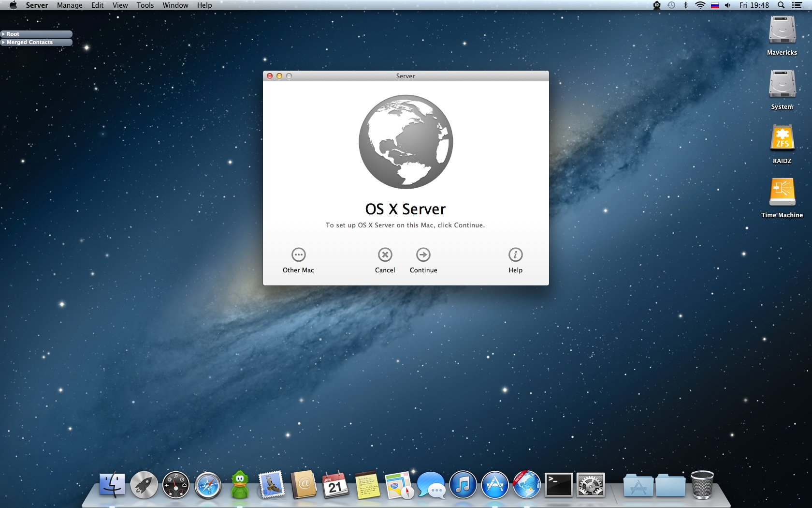Launch Terminal from the Dock
Image resolution: width=812 pixels, height=508 pixels.
[558, 485]
